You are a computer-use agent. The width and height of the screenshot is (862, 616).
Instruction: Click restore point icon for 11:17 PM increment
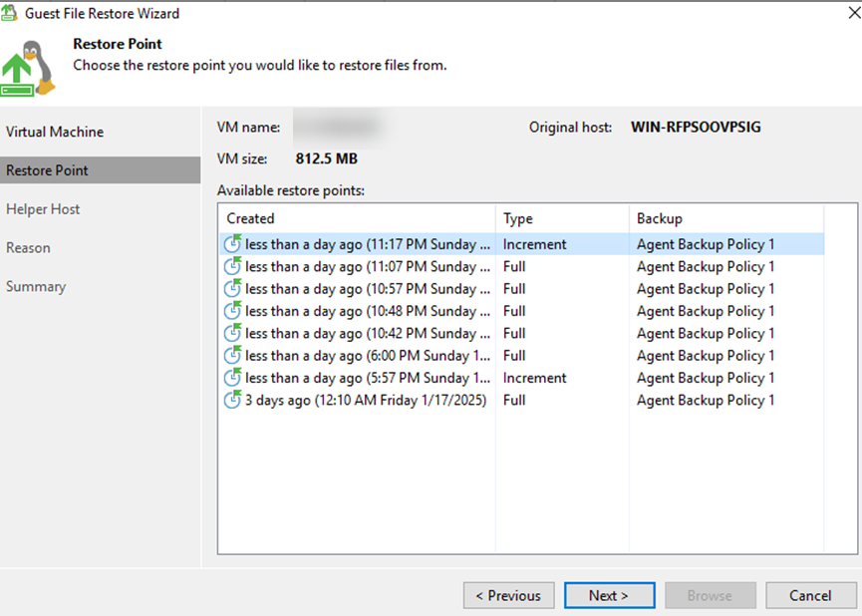point(232,244)
